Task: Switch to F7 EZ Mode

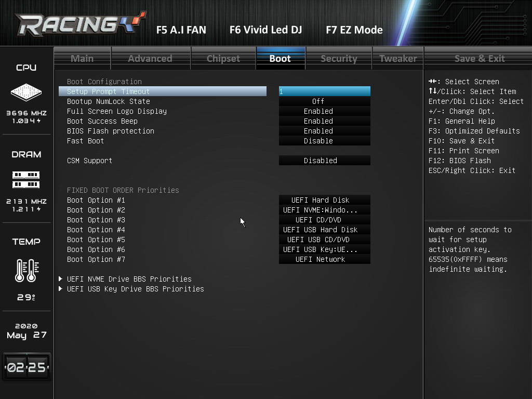Action: coord(354,30)
